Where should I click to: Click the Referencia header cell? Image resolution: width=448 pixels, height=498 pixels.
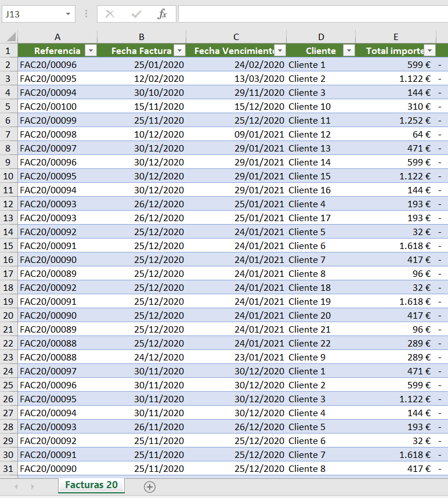tap(57, 50)
